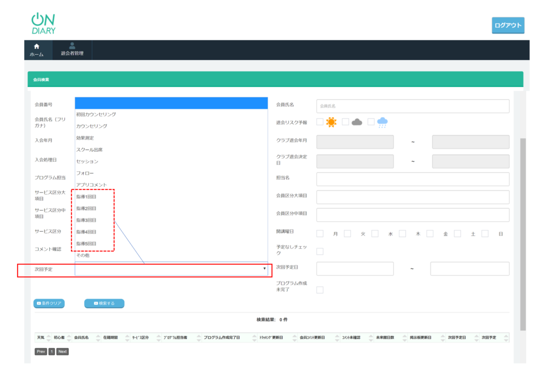Screen dimensions: 543x392
Task: Click the home icon in the navigation bar
Action: coord(37,47)
